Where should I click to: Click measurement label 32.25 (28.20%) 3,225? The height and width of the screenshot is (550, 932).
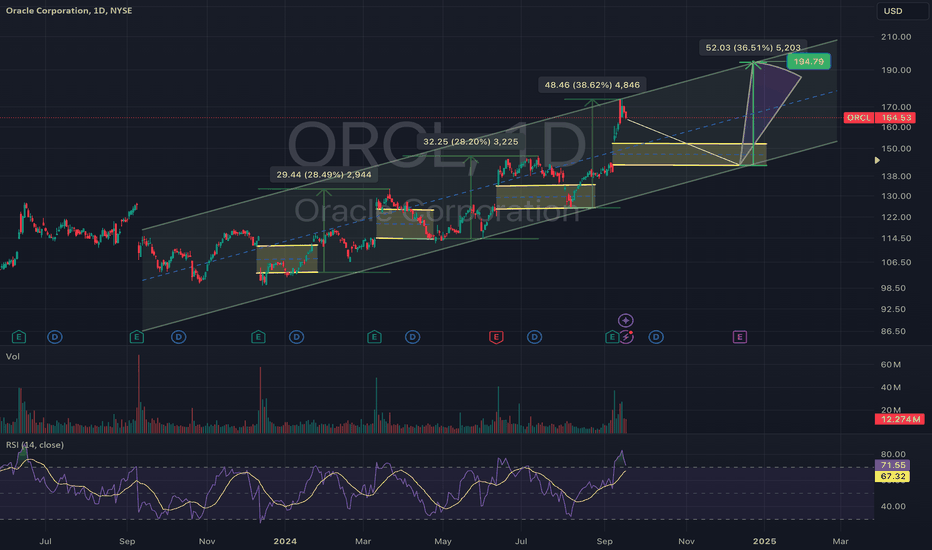pyautogui.click(x=470, y=142)
